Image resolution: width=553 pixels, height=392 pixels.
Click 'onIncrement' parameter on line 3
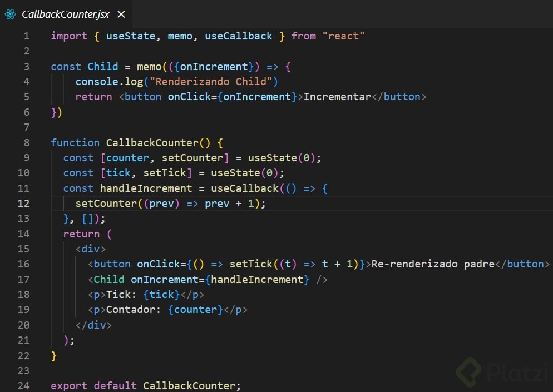214,67
